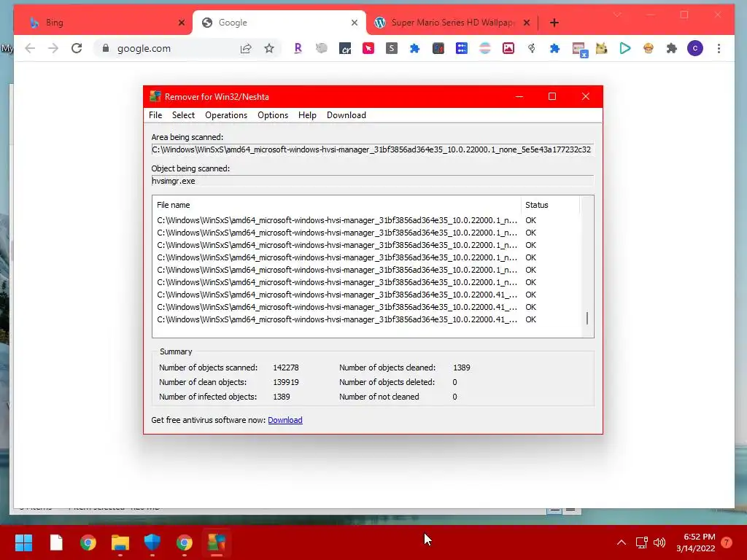
Task: Open the blank document taskbar icon
Action: [x=56, y=542]
